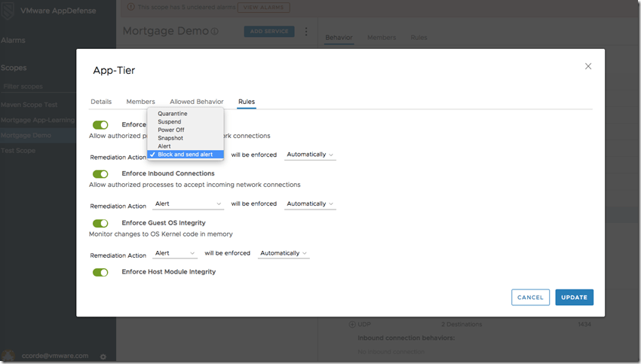Pick the Power Off option
641x364 pixels.
[171, 130]
